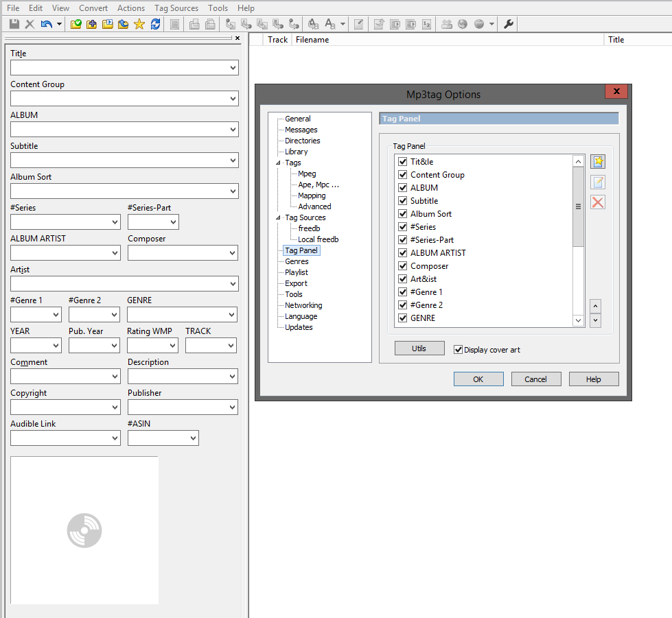
Task: Click the Save tag floppy icon
Action: tap(14, 24)
